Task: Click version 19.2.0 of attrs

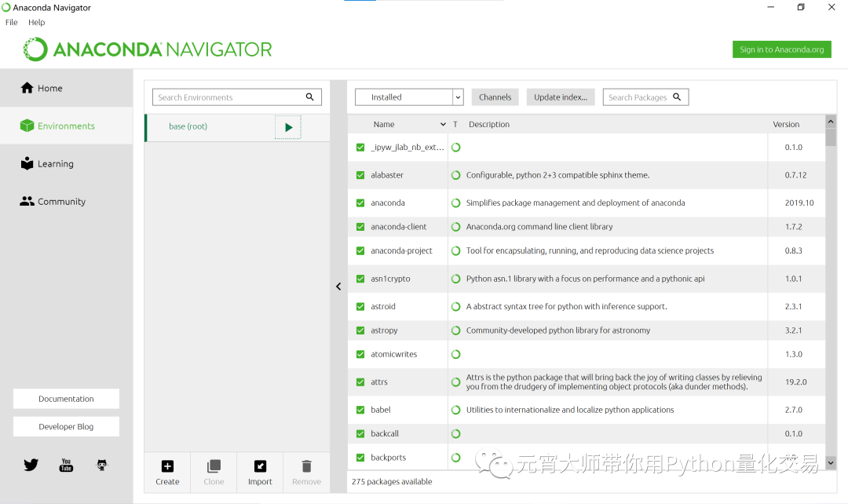Action: pyautogui.click(x=795, y=382)
